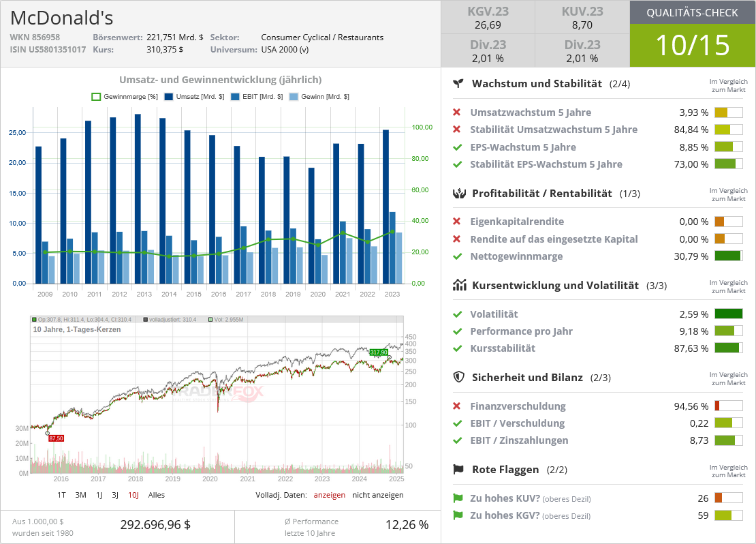Select the 3M chart time range
756x544 pixels.
pyautogui.click(x=80, y=495)
